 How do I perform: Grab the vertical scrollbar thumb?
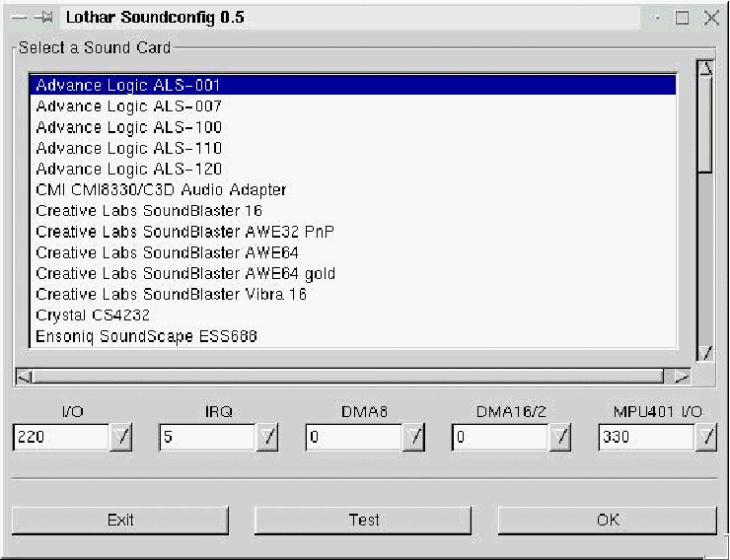(705, 124)
